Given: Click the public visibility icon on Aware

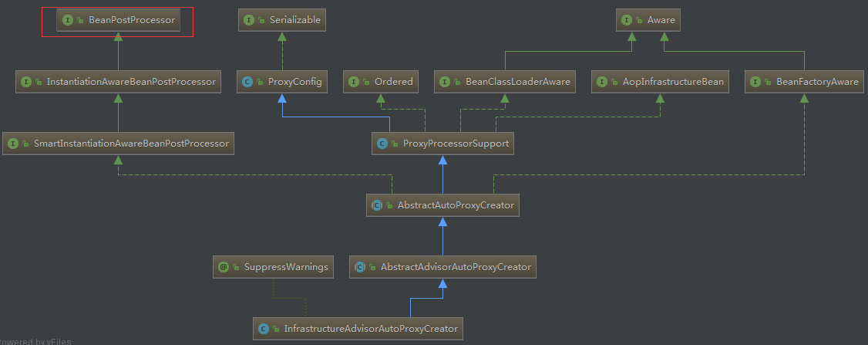Looking at the screenshot, I should [640, 21].
